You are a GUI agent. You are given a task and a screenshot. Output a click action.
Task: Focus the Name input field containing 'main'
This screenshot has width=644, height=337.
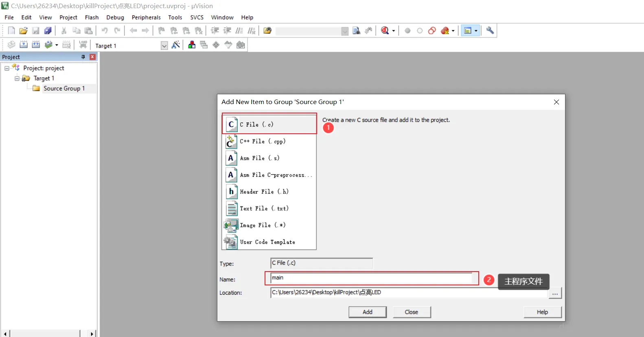pos(371,278)
